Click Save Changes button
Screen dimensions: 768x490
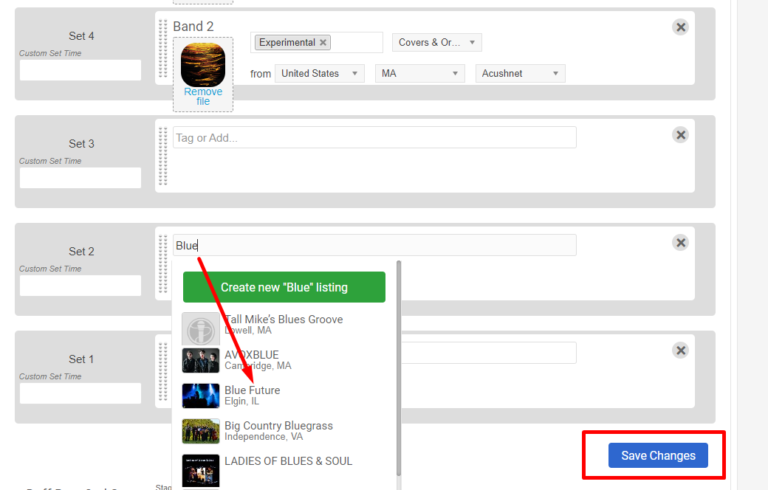click(658, 456)
